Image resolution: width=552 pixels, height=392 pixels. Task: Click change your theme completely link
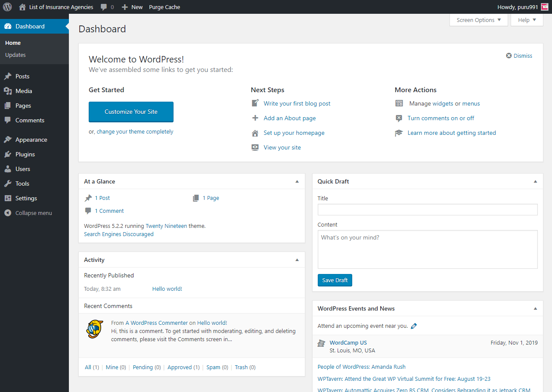point(135,132)
